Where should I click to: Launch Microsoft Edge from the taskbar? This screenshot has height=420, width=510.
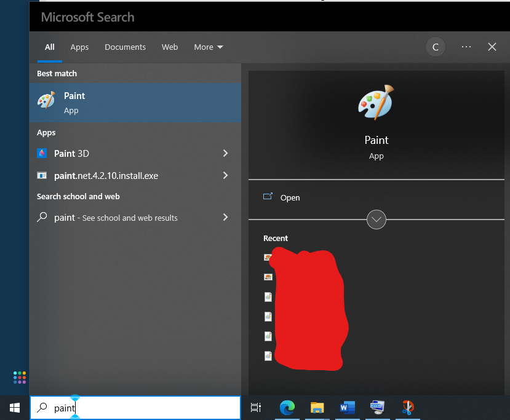point(287,408)
